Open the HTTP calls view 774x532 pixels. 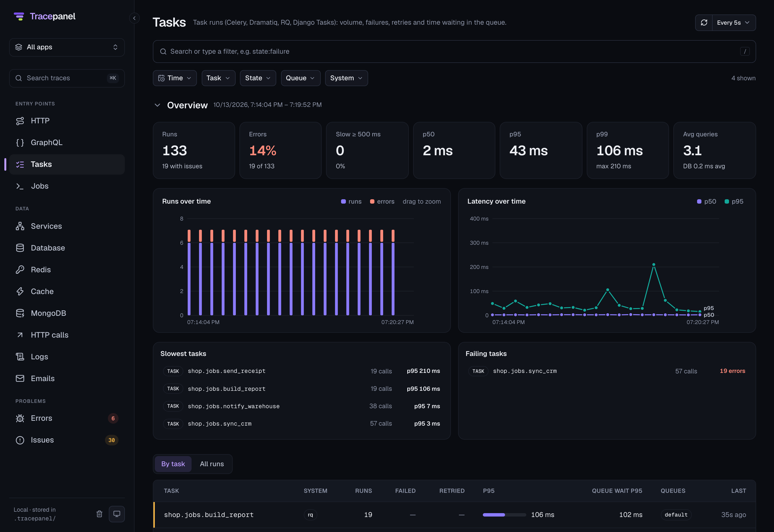pos(67,335)
